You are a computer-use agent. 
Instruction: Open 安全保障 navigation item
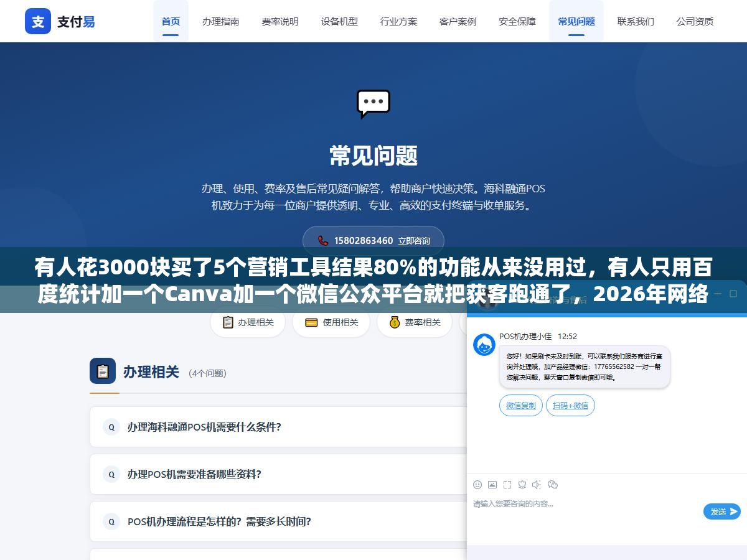[x=517, y=21]
